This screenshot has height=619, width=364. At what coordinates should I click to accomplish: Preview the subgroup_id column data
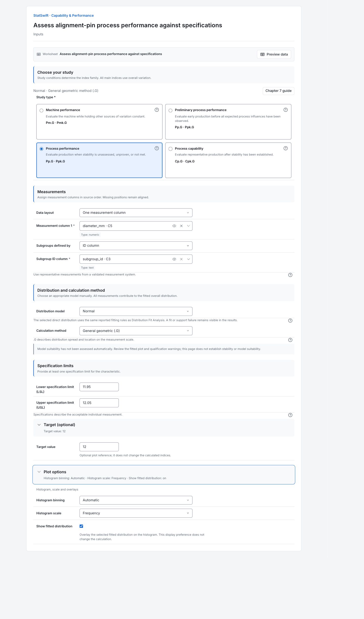coord(174,259)
